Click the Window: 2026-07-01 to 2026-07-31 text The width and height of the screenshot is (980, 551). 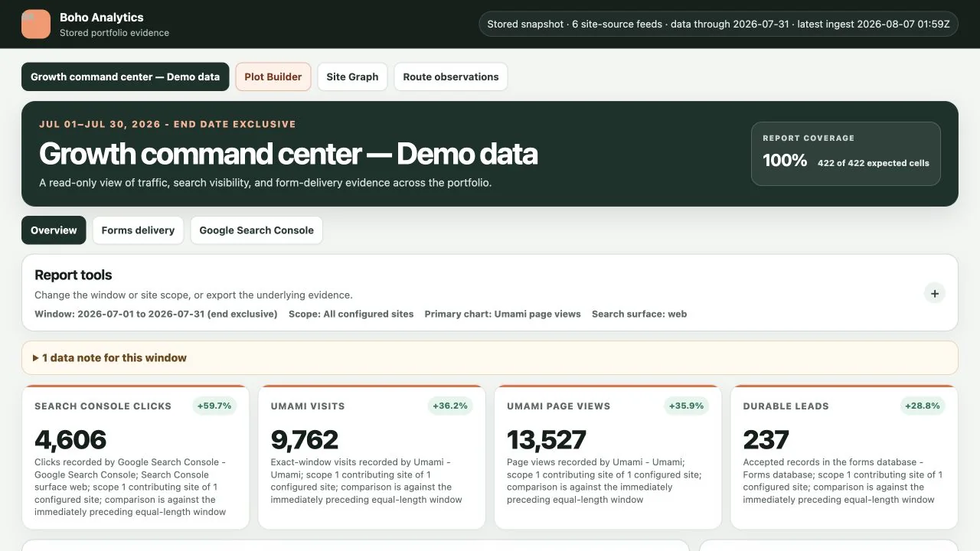click(156, 315)
